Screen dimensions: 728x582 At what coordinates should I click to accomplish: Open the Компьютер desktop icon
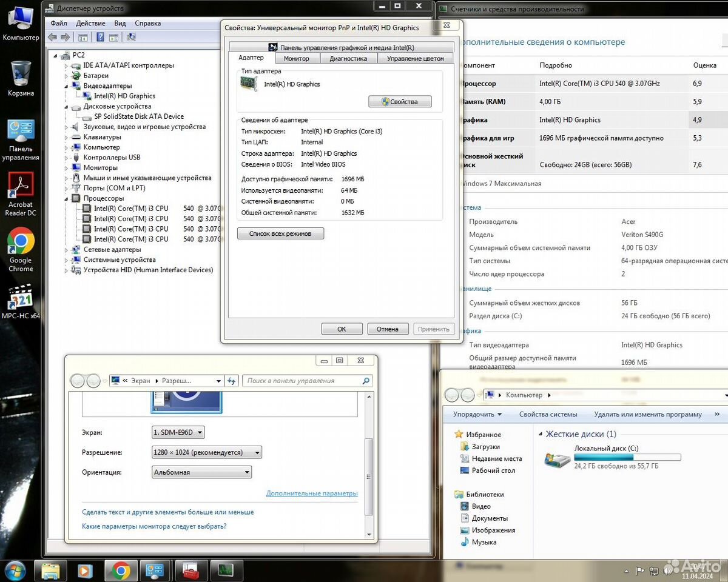click(x=21, y=23)
